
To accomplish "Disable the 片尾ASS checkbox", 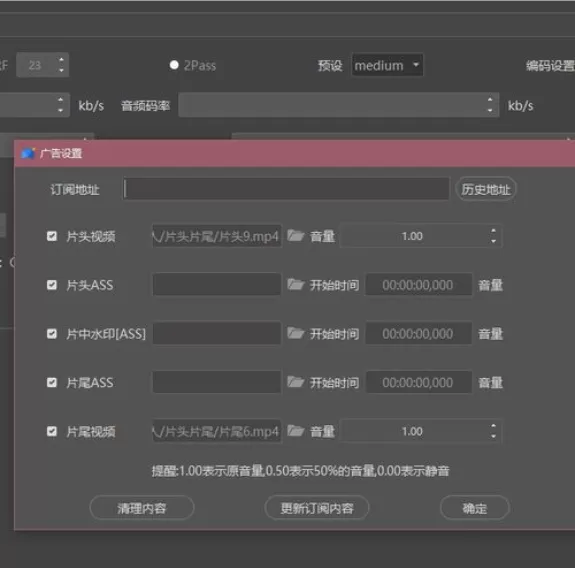I will (52, 382).
